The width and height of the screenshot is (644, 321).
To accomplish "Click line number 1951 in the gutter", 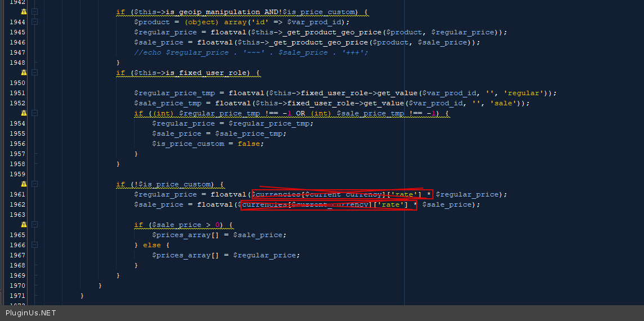I will (x=17, y=93).
